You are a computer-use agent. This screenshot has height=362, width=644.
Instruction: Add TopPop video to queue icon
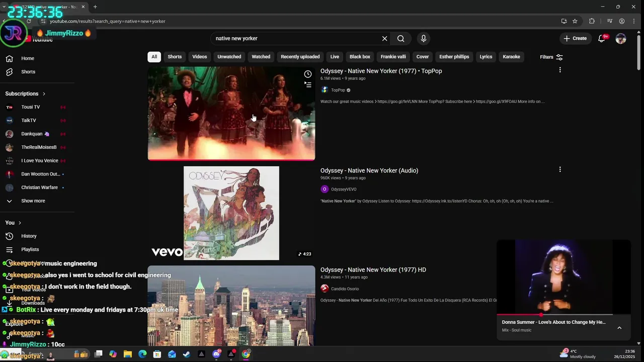coord(308,84)
